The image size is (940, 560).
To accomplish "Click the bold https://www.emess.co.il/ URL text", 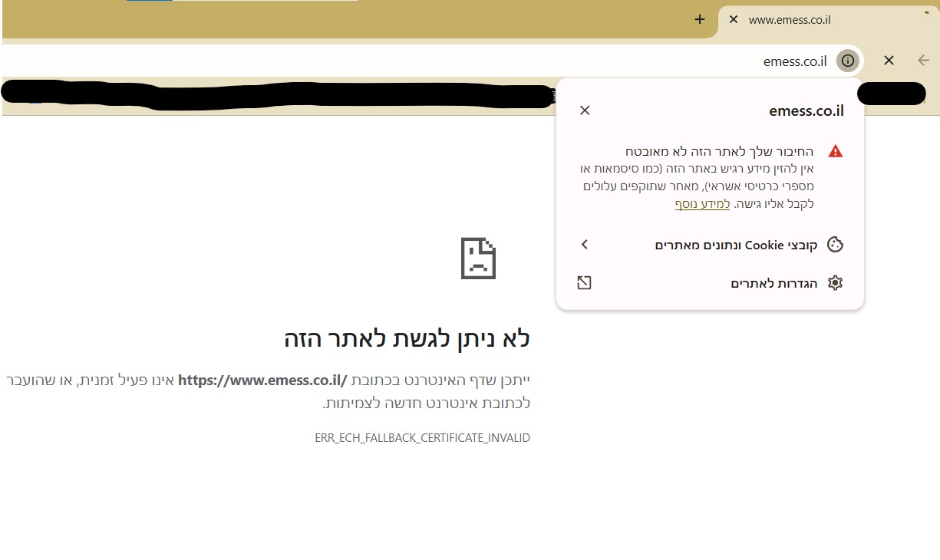I will [x=262, y=380].
